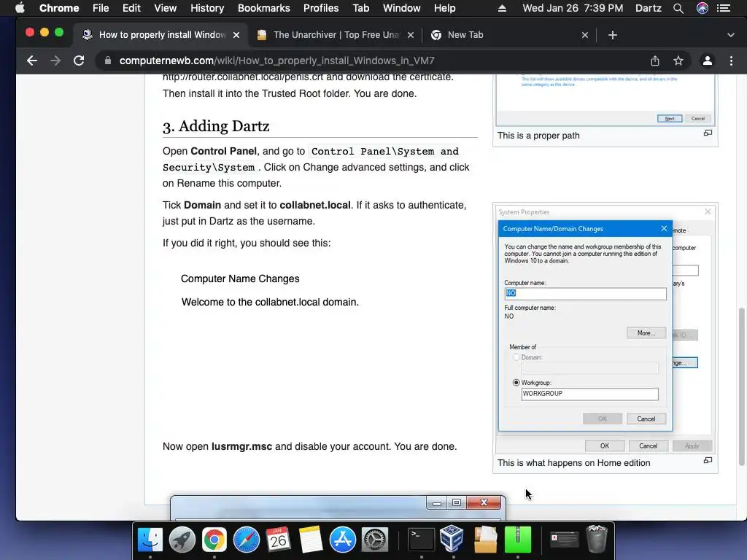Close The Unarchiver tab
Screen dimensions: 747x560
pos(411,35)
